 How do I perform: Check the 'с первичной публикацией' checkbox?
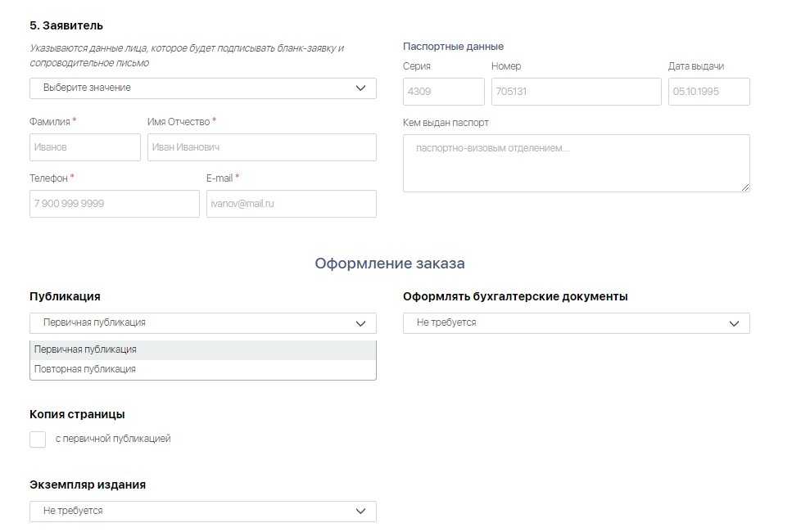point(38,440)
